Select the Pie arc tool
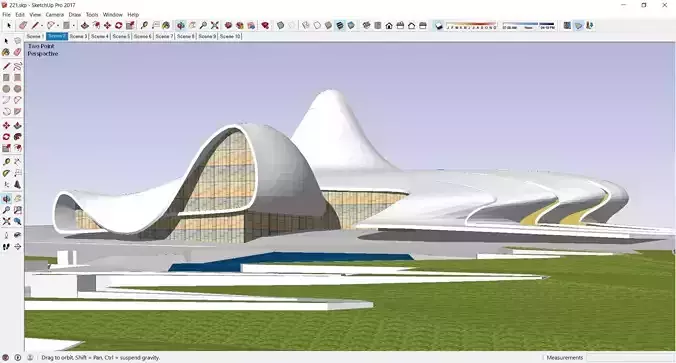The image size is (676, 363). (x=17, y=112)
